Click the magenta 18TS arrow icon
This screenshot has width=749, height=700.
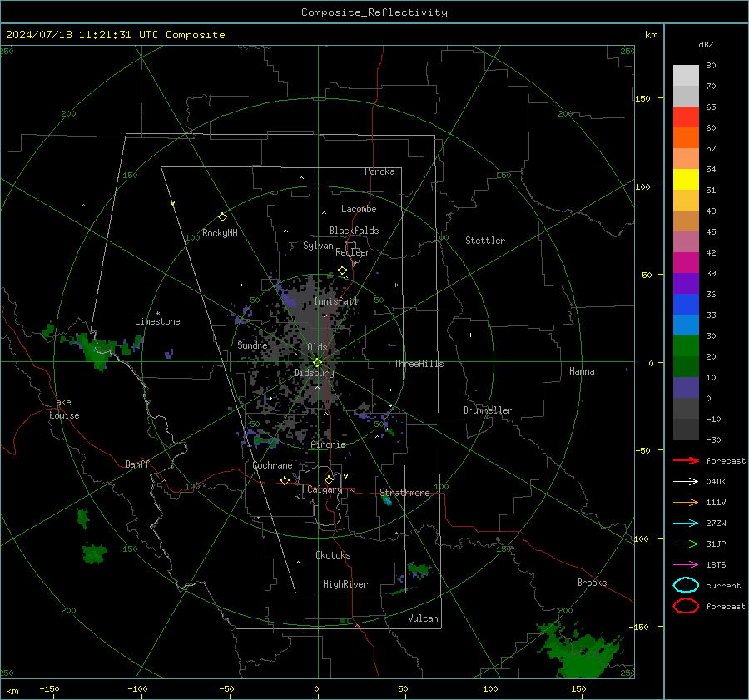tap(686, 565)
